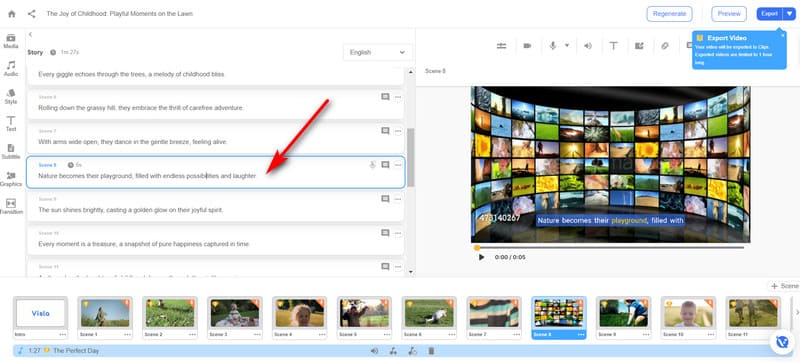Click the link icon in the preview toolbar
800x362 pixels.
665,46
